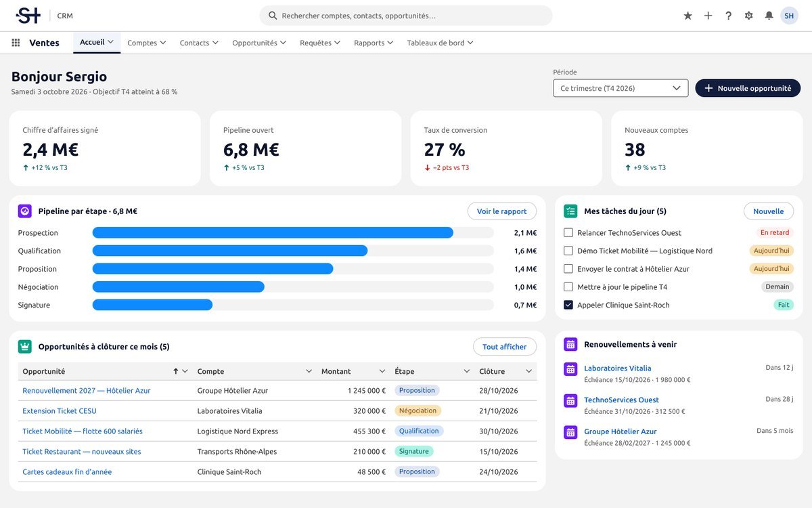Click the search field Rechercher comptes

tap(406, 16)
